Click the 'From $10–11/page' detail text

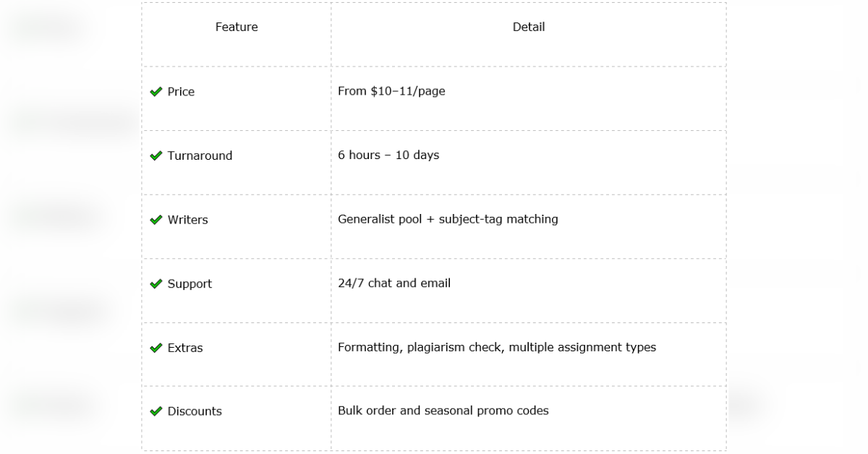coord(391,91)
